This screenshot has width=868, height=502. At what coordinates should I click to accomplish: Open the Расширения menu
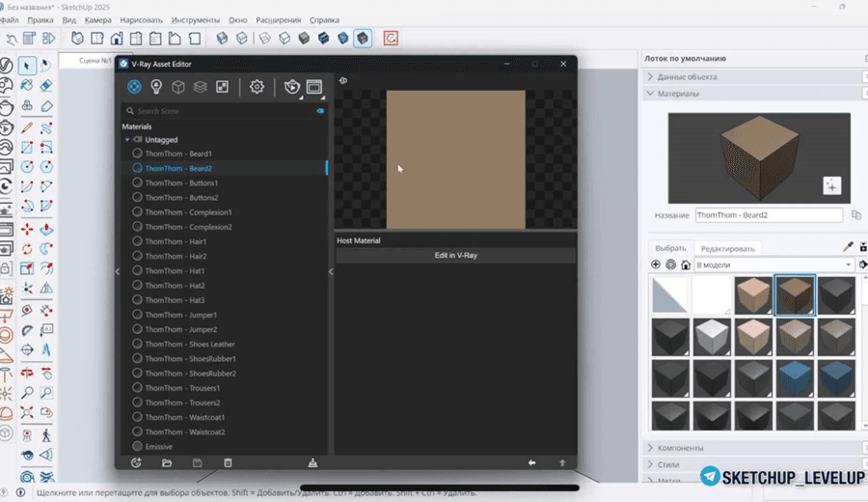coord(279,20)
